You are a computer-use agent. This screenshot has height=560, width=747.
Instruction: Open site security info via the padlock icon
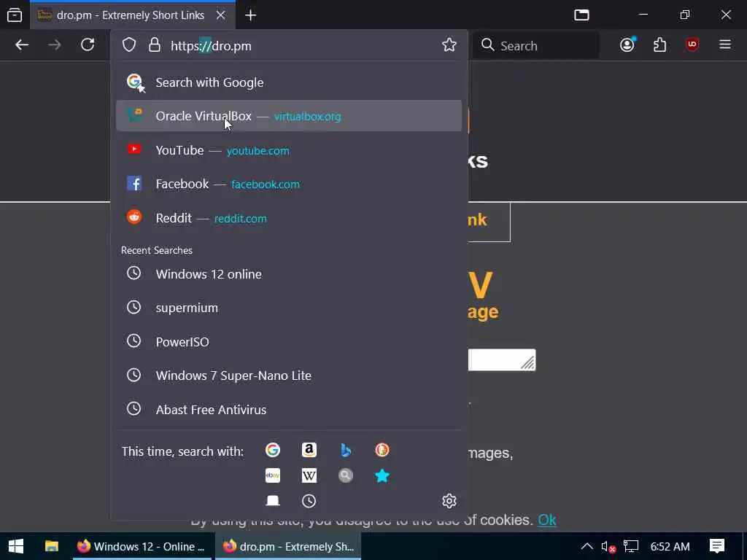pos(155,45)
